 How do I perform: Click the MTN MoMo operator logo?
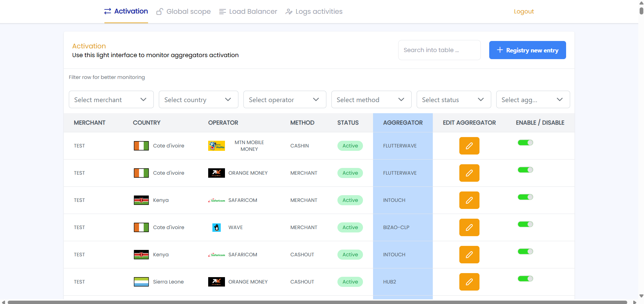(x=216, y=146)
